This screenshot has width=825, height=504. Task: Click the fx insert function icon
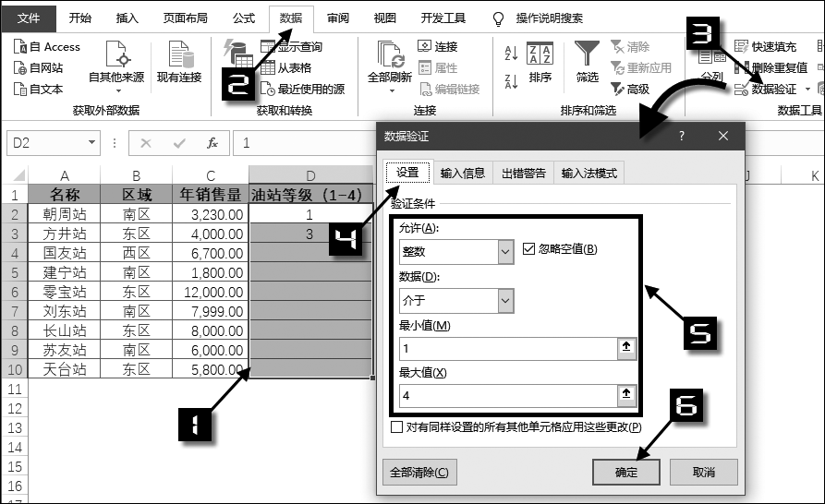212,143
